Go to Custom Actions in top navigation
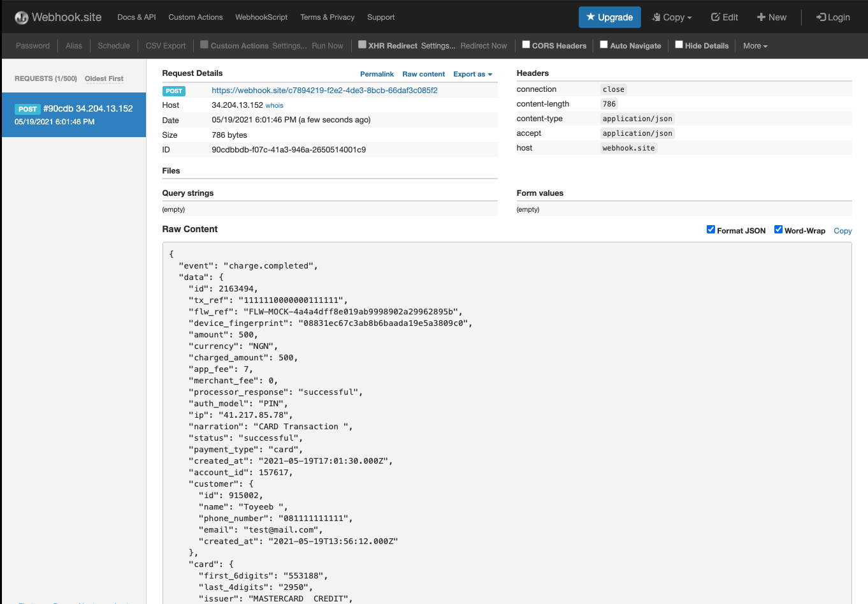868x604 pixels. 196,17
